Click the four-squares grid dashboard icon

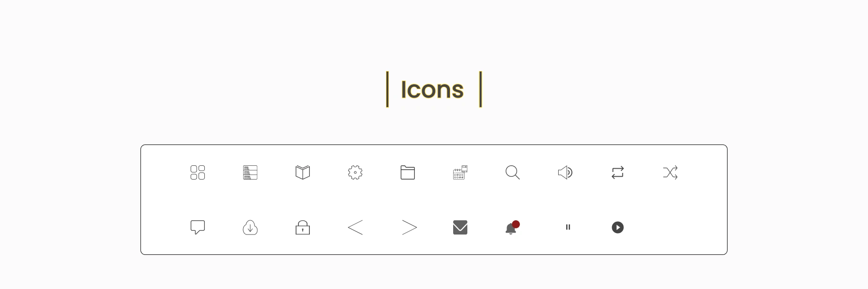point(198,172)
